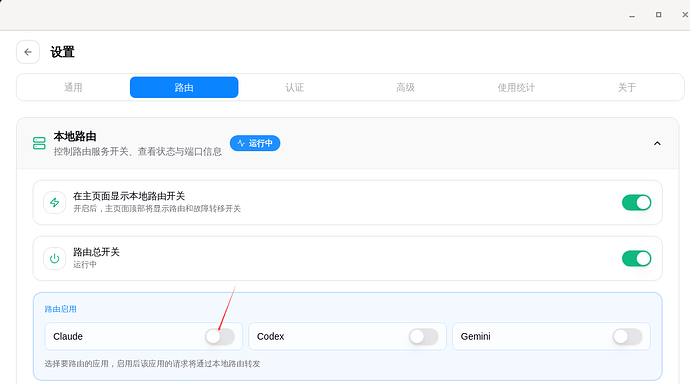This screenshot has width=690, height=384.
Task: Open the 认证 tab
Action: [x=294, y=87]
